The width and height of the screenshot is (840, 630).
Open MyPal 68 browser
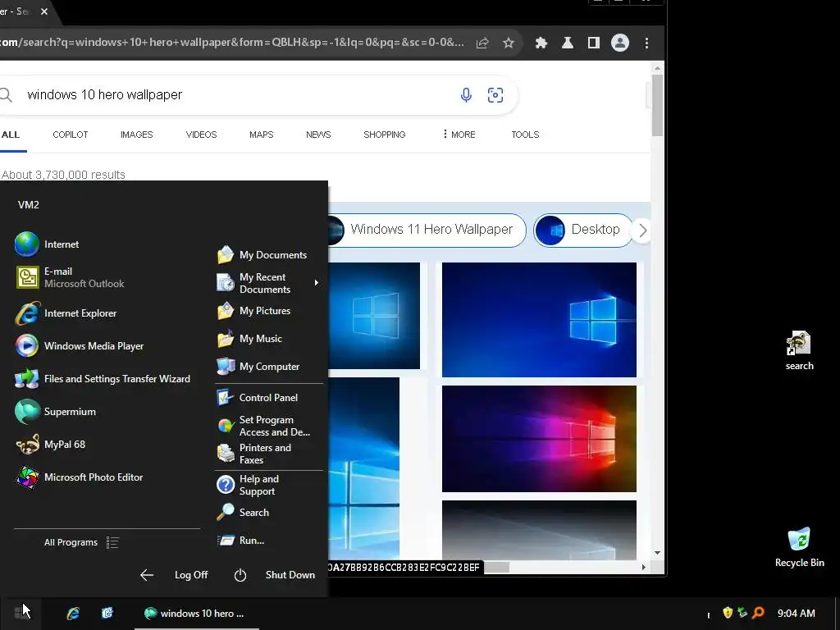tap(50, 445)
